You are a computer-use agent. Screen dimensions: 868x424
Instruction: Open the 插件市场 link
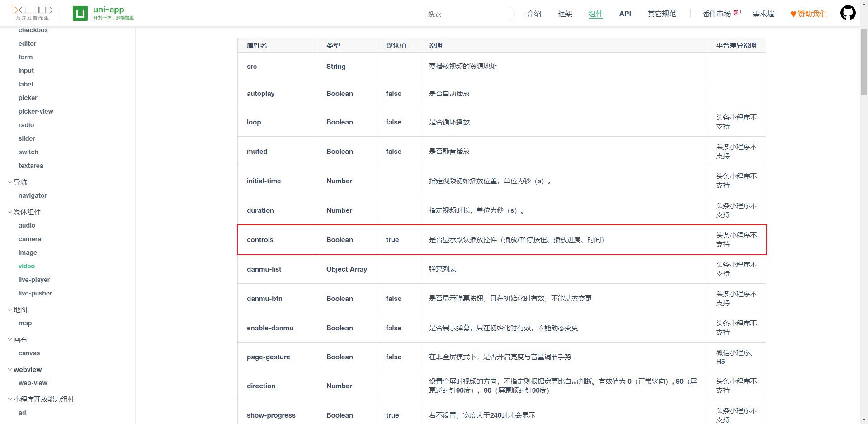[x=717, y=14]
